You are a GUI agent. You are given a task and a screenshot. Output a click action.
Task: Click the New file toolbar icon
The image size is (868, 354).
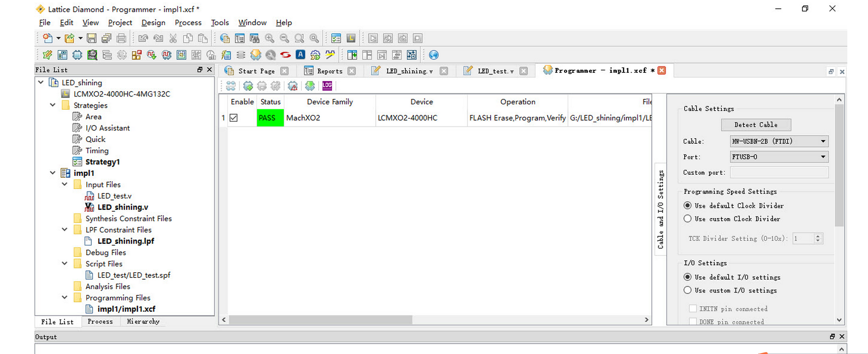[47, 38]
